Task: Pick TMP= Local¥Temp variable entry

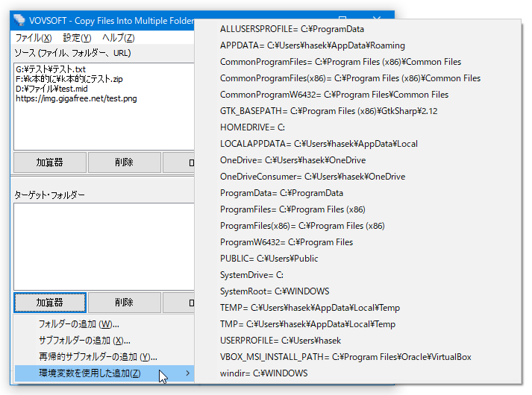Action: pyautogui.click(x=358, y=324)
